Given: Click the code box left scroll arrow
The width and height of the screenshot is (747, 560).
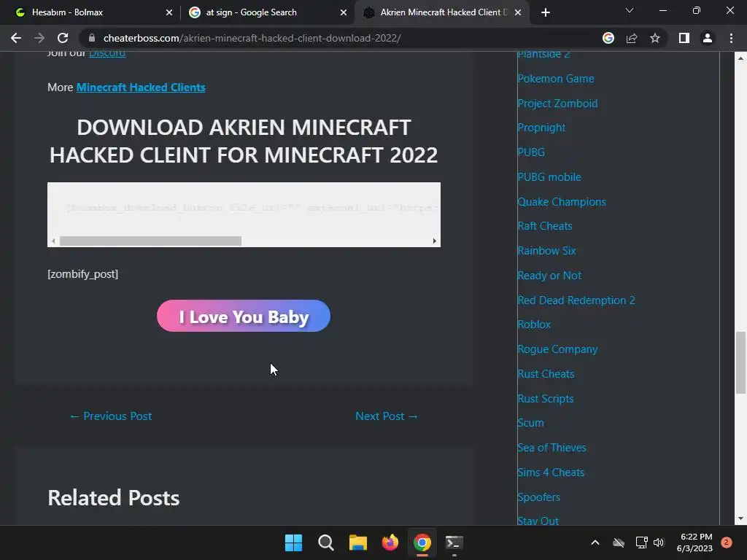Looking at the screenshot, I should coord(53,241).
